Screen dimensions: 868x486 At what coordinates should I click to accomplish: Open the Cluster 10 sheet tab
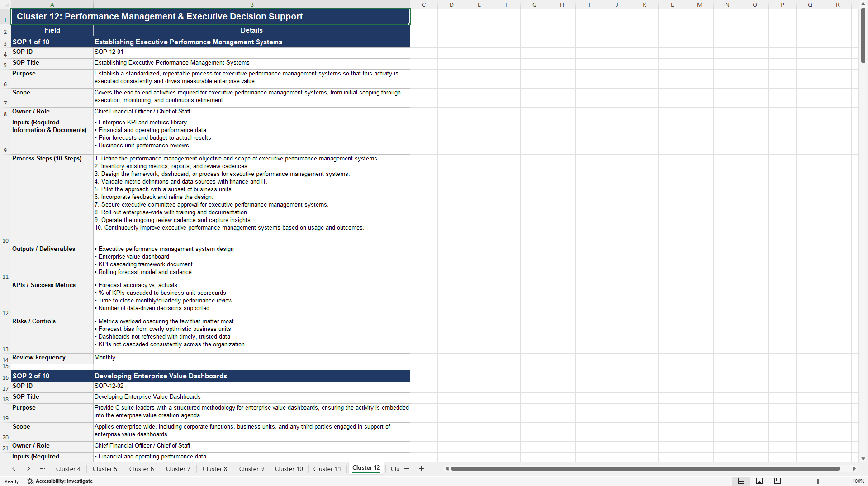tap(289, 469)
